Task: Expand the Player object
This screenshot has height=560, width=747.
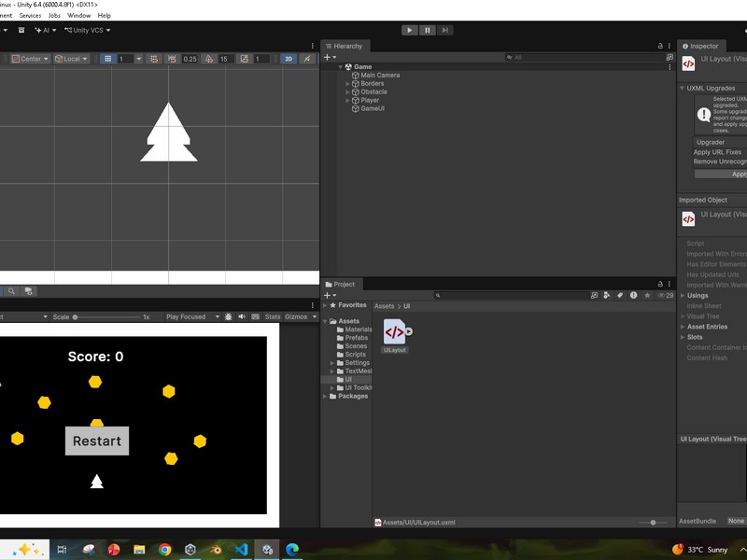Action: (x=347, y=101)
